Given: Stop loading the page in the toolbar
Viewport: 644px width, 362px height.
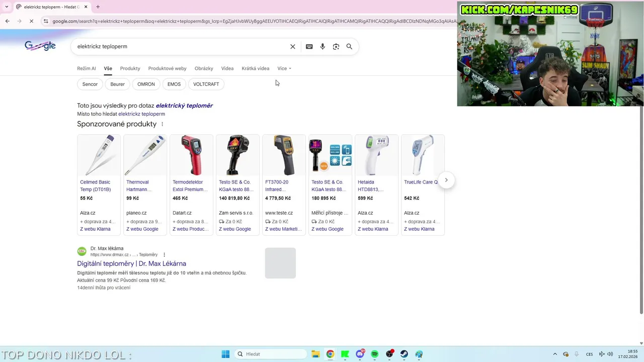Looking at the screenshot, I should coord(31,21).
